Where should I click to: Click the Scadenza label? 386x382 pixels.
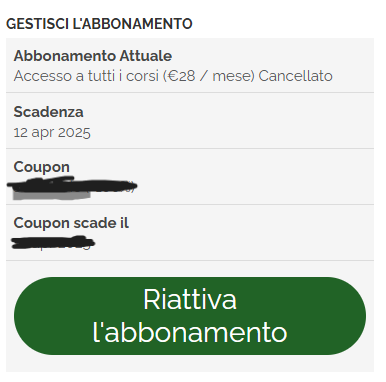pos(48,112)
